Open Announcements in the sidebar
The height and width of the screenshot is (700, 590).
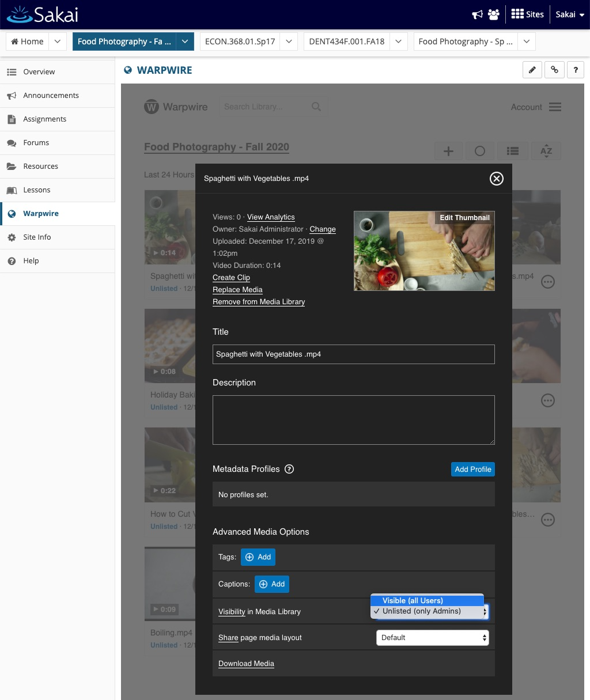click(58, 96)
